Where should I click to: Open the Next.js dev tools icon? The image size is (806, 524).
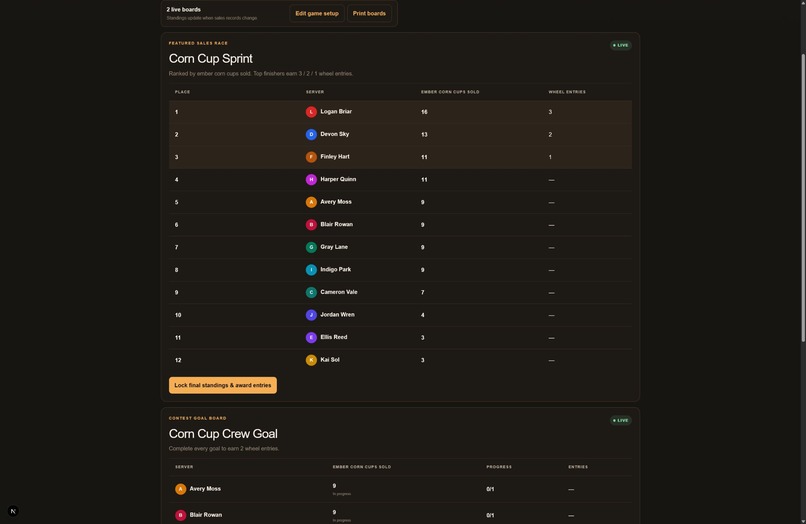(x=13, y=511)
